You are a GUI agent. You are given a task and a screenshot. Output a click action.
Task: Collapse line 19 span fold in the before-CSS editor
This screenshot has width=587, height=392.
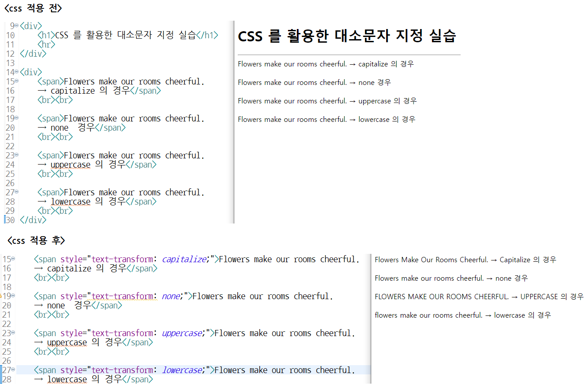pyautogui.click(x=17, y=118)
